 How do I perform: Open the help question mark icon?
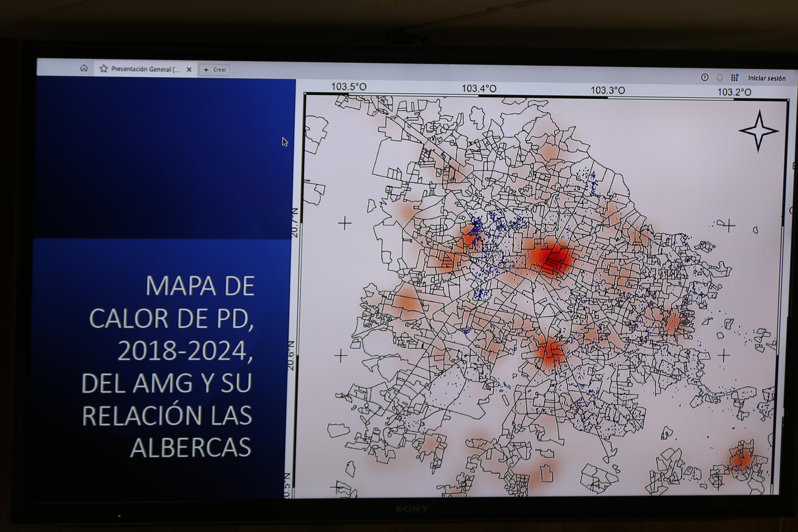(705, 77)
